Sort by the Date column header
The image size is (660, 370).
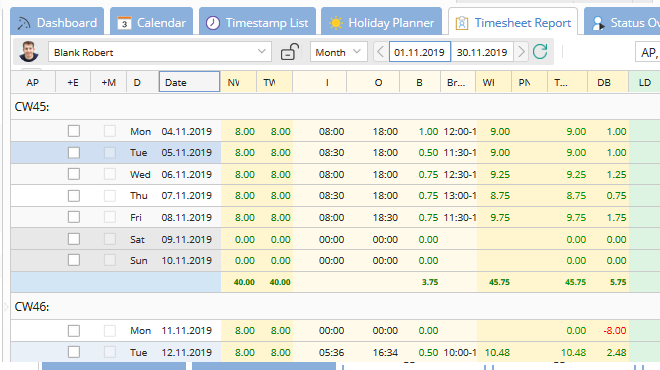coord(189,82)
